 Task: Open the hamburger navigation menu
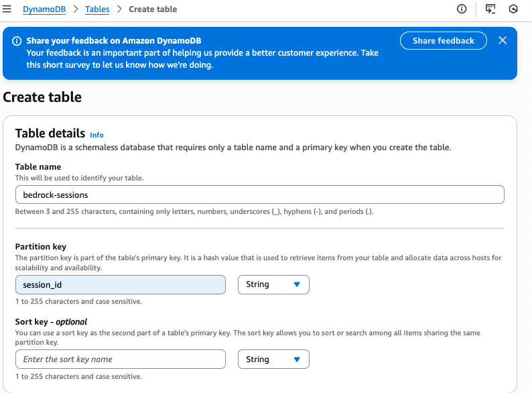(x=7, y=9)
